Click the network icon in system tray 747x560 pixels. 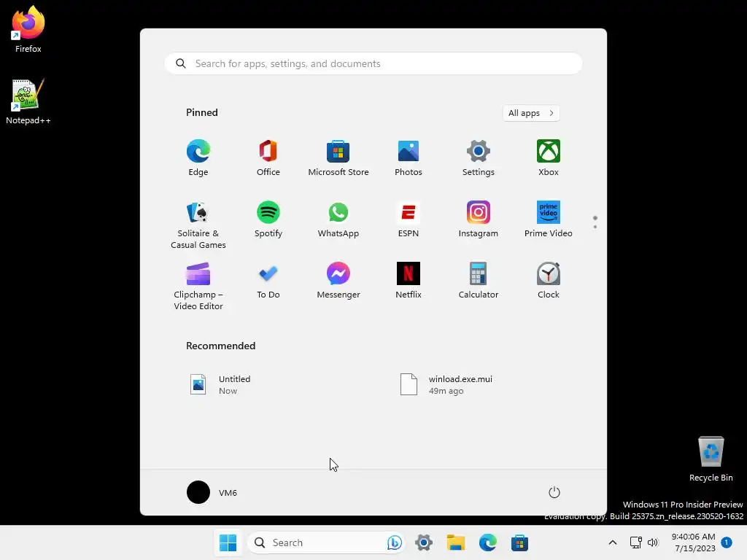point(635,542)
